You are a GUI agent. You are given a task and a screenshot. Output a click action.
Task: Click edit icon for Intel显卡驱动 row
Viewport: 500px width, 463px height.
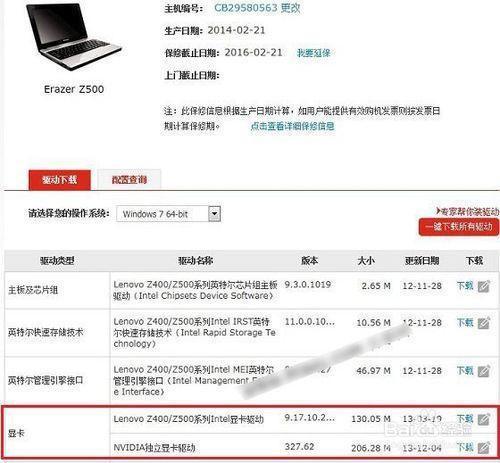click(x=483, y=419)
